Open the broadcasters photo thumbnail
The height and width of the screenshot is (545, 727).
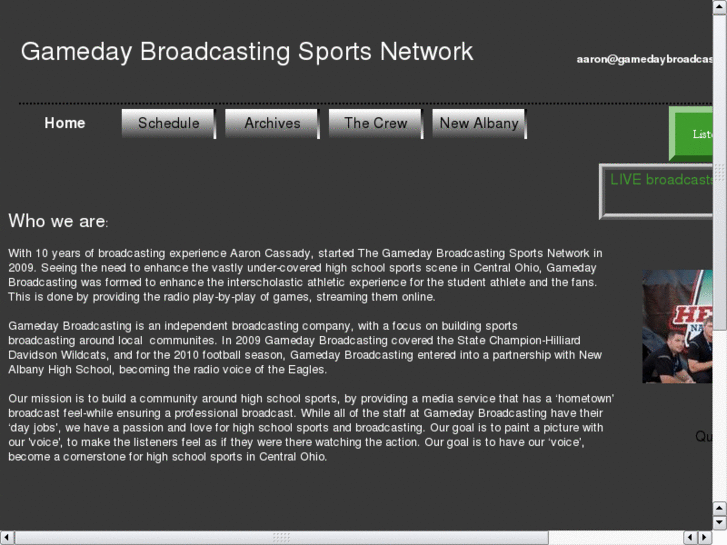pyautogui.click(x=677, y=327)
